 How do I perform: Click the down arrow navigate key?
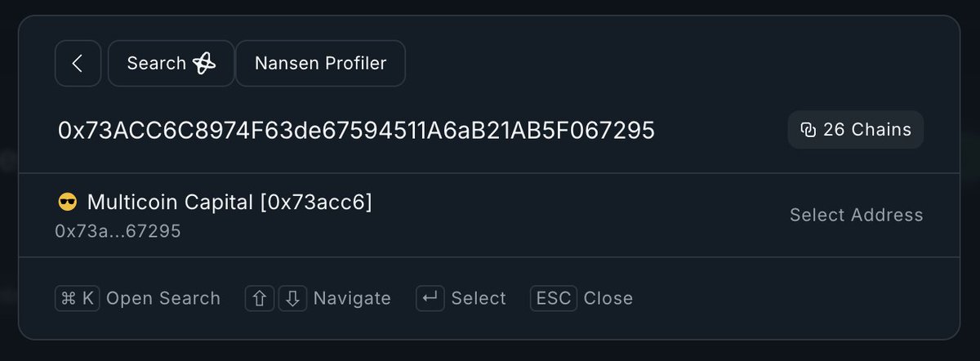292,298
